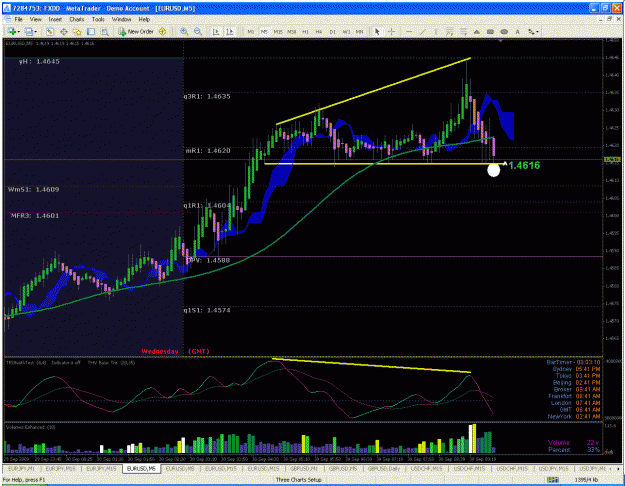Select the active EURUSD,M5 chart tab
The width and height of the screenshot is (625, 486).
tap(142, 468)
